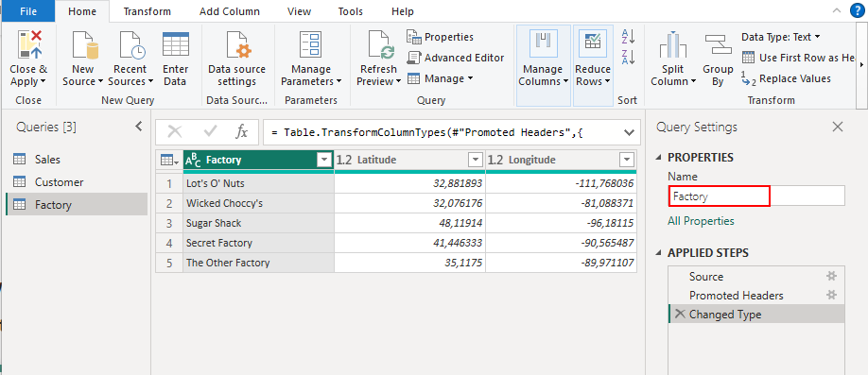Sort descending Z to A
This screenshot has width=868, height=375.
coord(628,57)
